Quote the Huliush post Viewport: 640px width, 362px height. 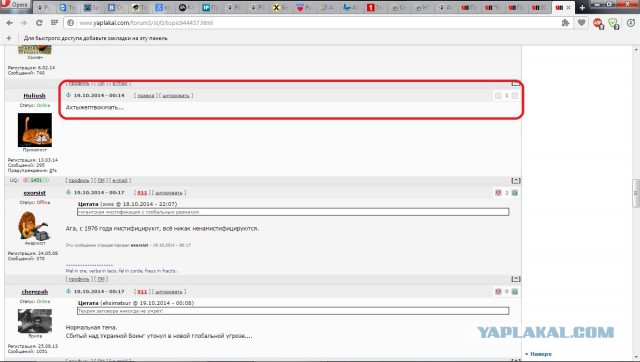[176, 95]
